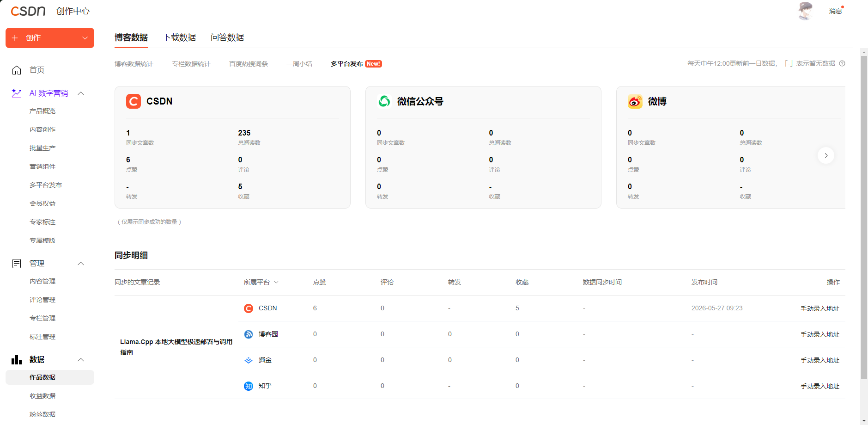Open Llama.Cpp article title link
Image resolution: width=868 pixels, height=425 pixels.
tap(176, 347)
